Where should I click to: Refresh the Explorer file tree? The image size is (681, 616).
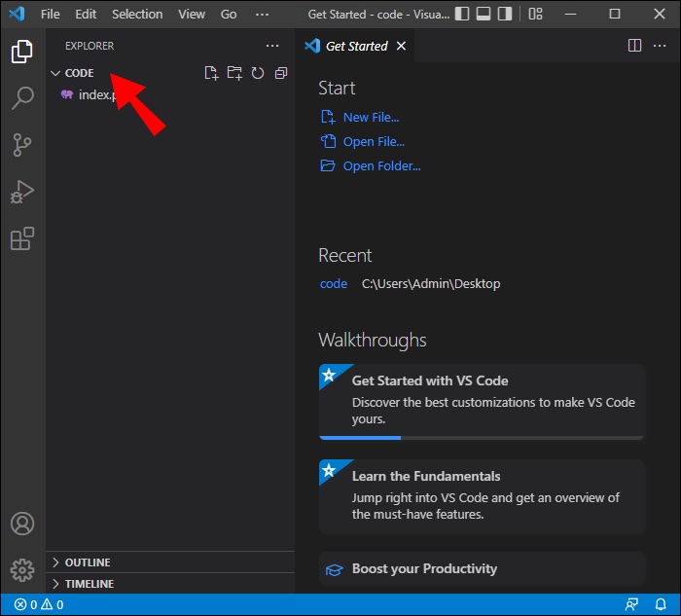pos(258,73)
